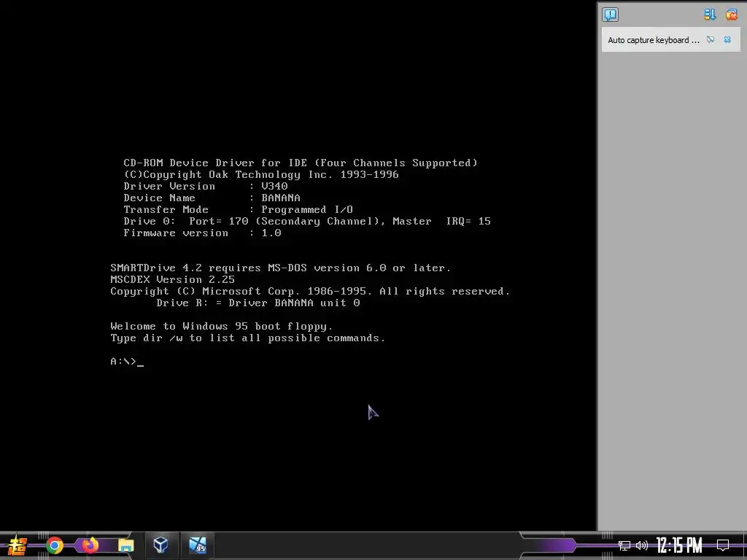747x560 pixels.
Task: Click the 'A:\>' command prompt line
Action: (x=127, y=362)
